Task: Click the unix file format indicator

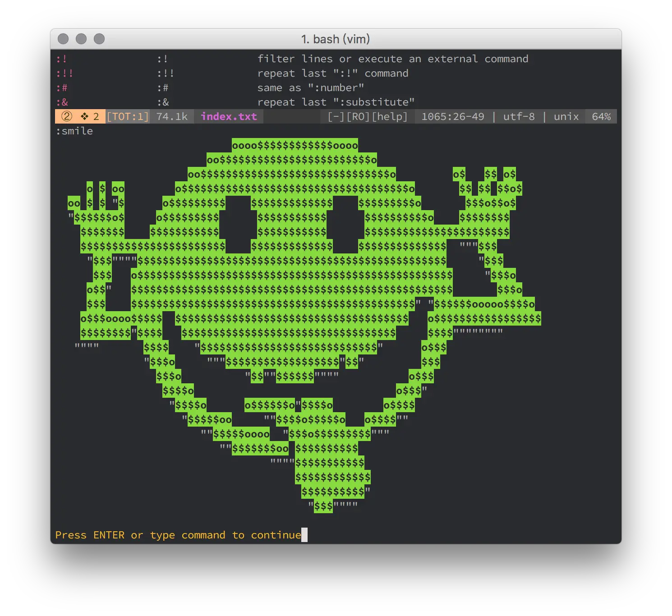Action: tap(566, 116)
